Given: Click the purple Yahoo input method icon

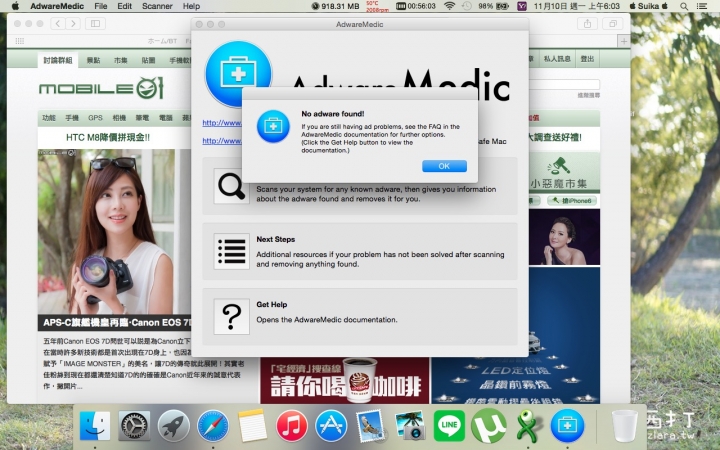Looking at the screenshot, I should pyautogui.click(x=522, y=6).
